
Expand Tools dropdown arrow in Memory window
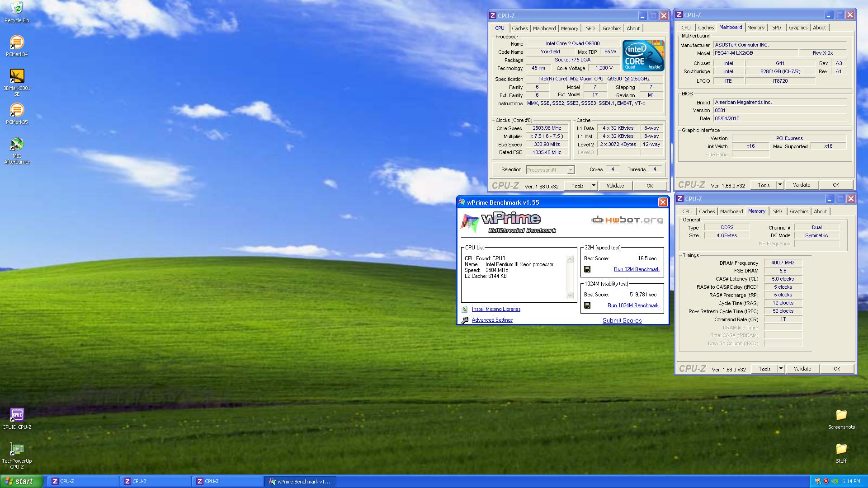click(x=781, y=369)
